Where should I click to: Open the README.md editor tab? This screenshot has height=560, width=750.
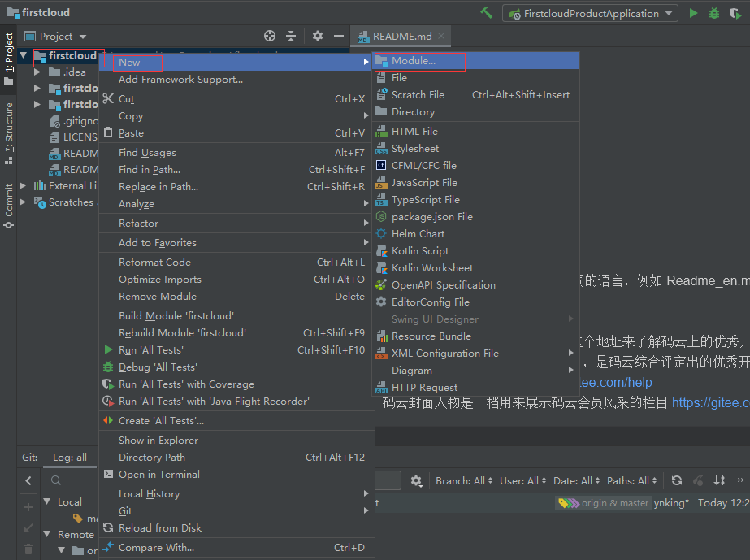pos(401,37)
